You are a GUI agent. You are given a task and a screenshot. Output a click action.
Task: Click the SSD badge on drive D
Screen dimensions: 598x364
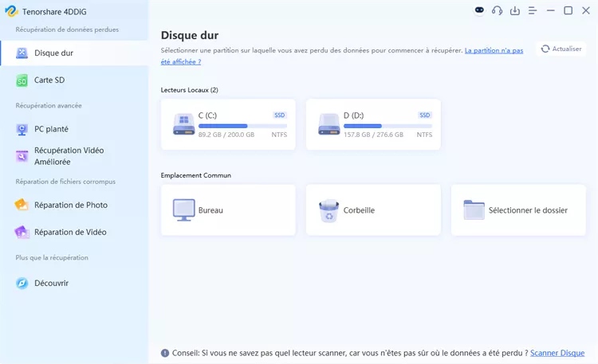point(424,115)
